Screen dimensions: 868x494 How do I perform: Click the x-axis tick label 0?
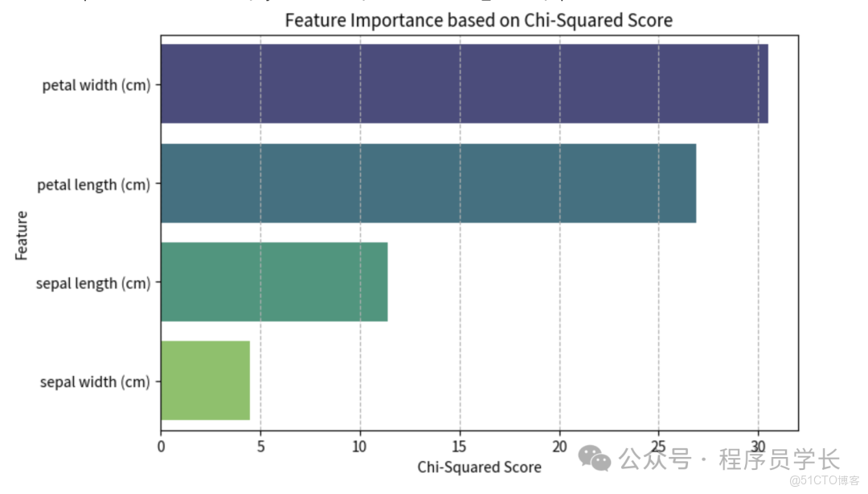tap(161, 446)
